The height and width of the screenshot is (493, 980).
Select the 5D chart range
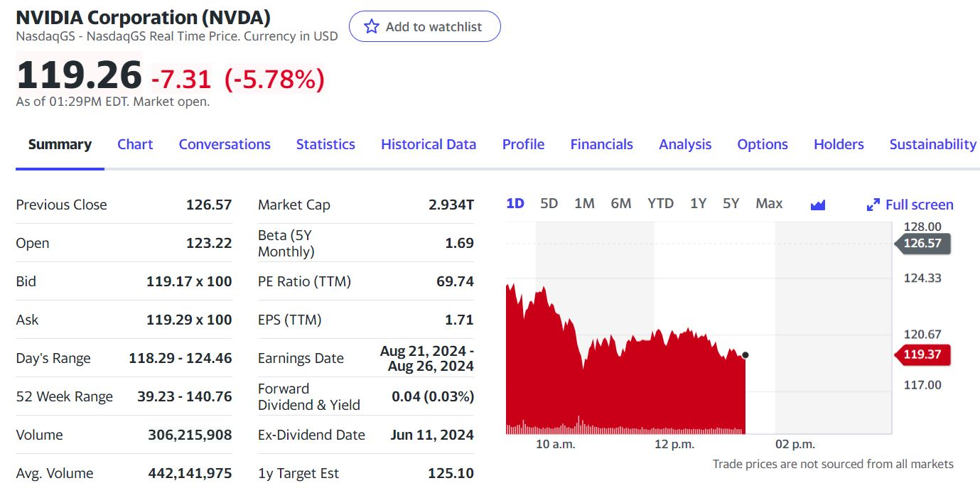[x=549, y=204]
